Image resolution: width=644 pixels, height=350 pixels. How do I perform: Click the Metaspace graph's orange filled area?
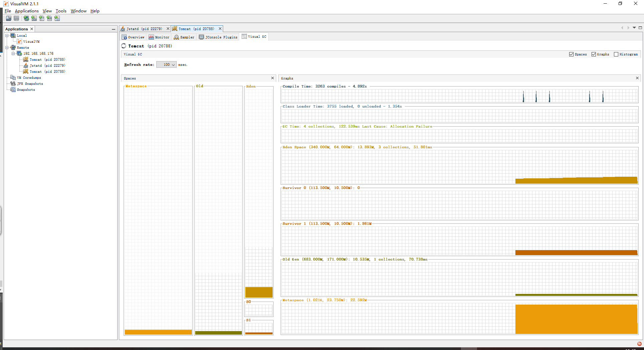(x=576, y=319)
